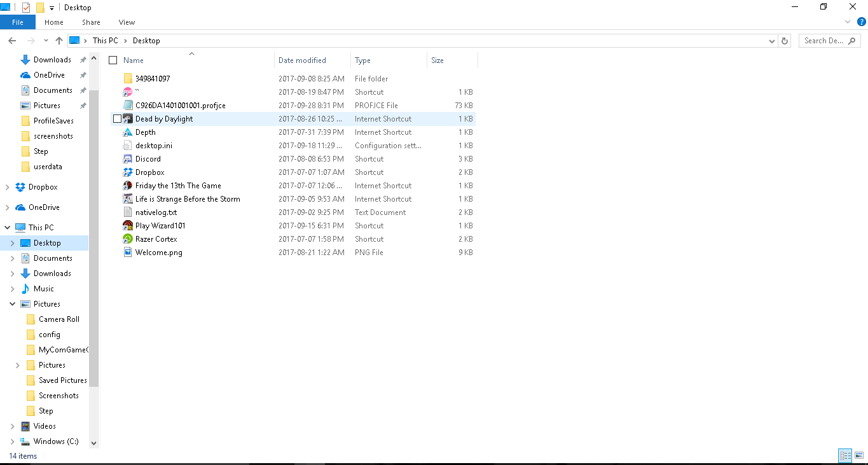Open the recent locations dropdown beside Forward arrow
868x465 pixels.
[45, 41]
